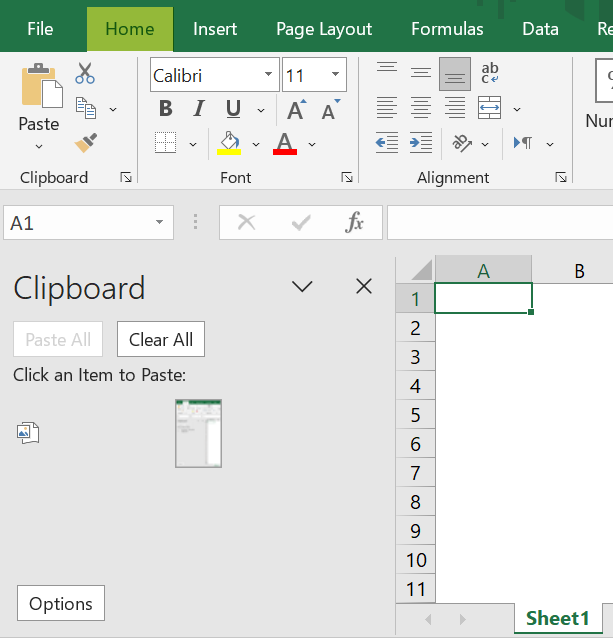This screenshot has width=613, height=638.
Task: Click Merge and Center icon
Action: click(x=489, y=108)
